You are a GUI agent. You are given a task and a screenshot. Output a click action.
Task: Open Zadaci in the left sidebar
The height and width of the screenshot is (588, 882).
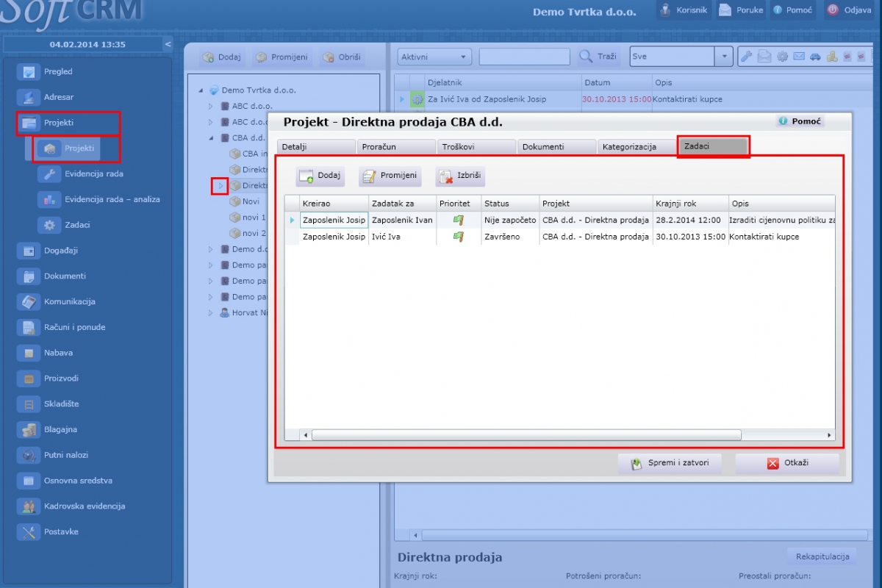[77, 225]
